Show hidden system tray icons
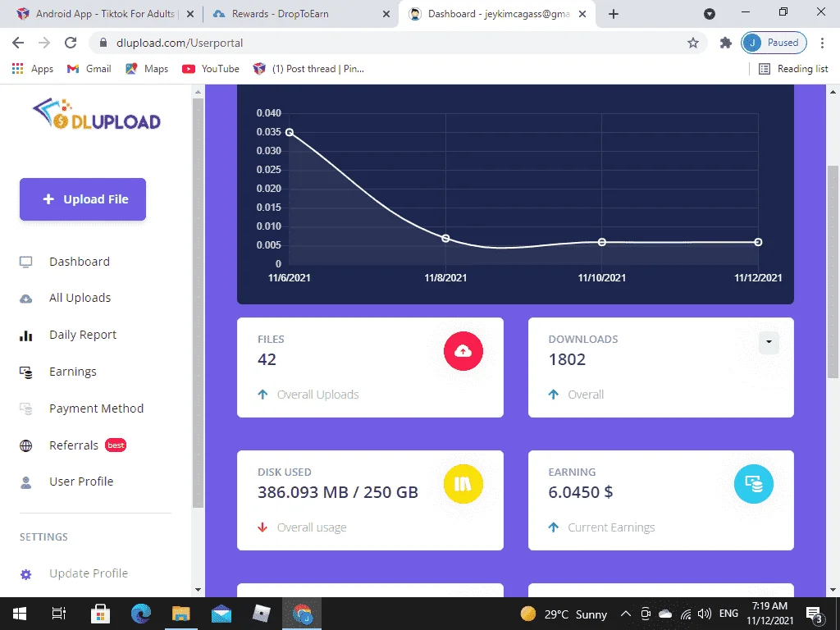Image resolution: width=840 pixels, height=630 pixels. point(625,614)
